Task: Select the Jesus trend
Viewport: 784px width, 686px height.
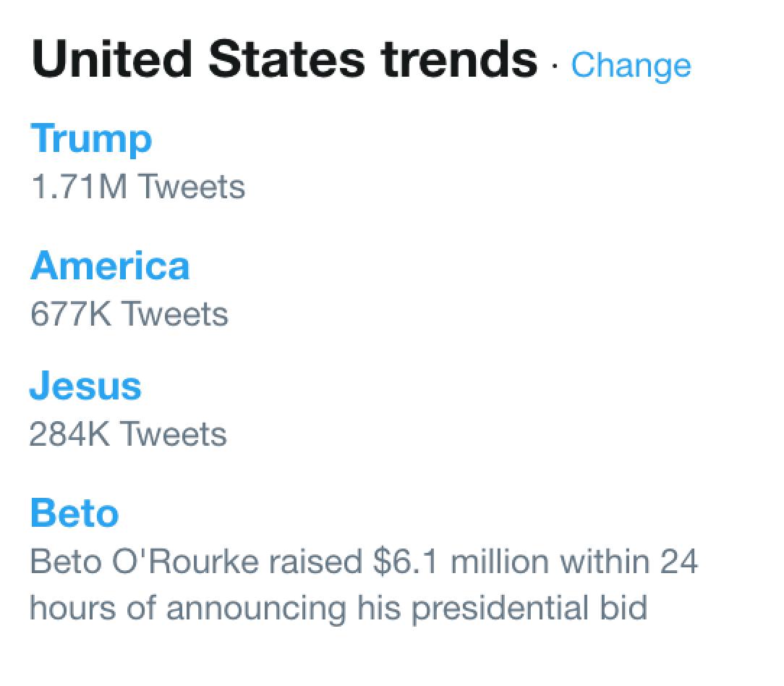Action: (x=85, y=385)
